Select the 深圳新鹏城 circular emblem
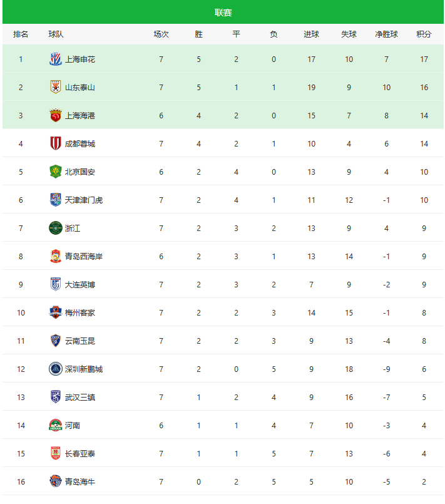The width and height of the screenshot is (445, 504). point(56,369)
